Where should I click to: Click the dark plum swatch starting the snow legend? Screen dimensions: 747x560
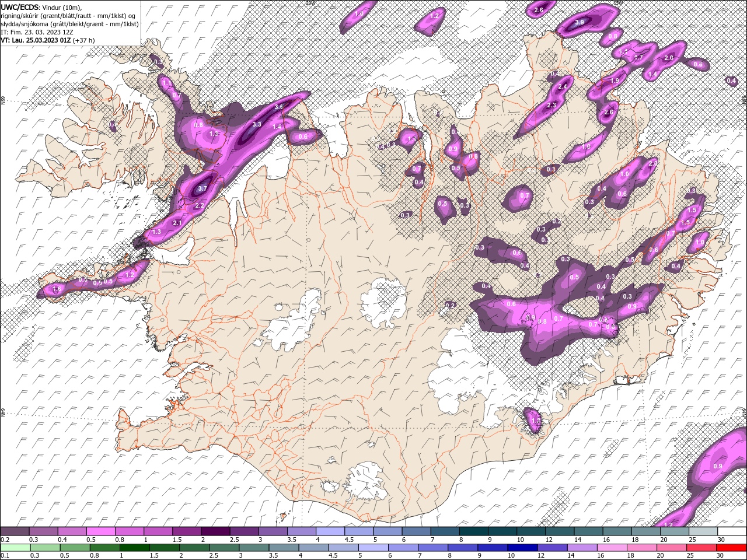15,531
